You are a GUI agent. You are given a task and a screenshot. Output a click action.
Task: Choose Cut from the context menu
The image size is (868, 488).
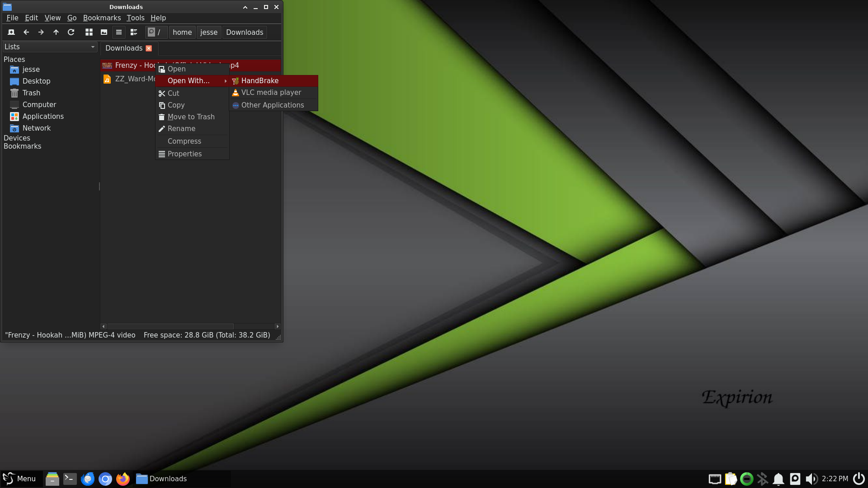(x=192, y=93)
